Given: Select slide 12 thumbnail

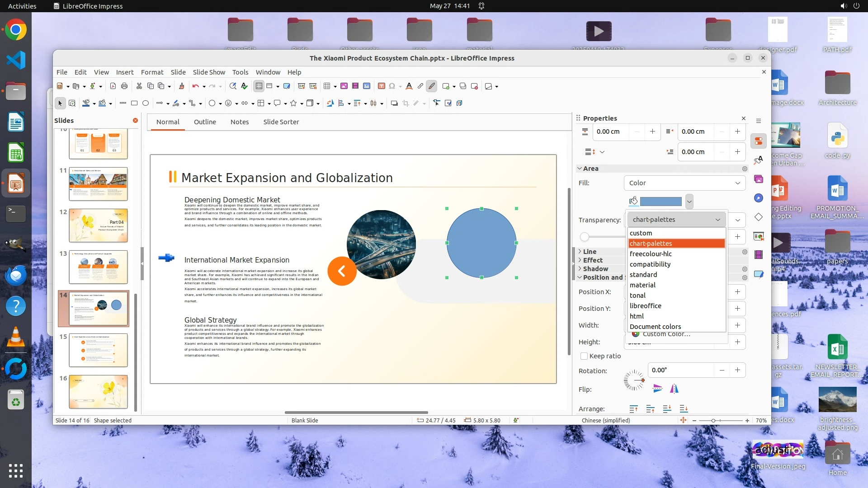Looking at the screenshot, I should tap(98, 225).
